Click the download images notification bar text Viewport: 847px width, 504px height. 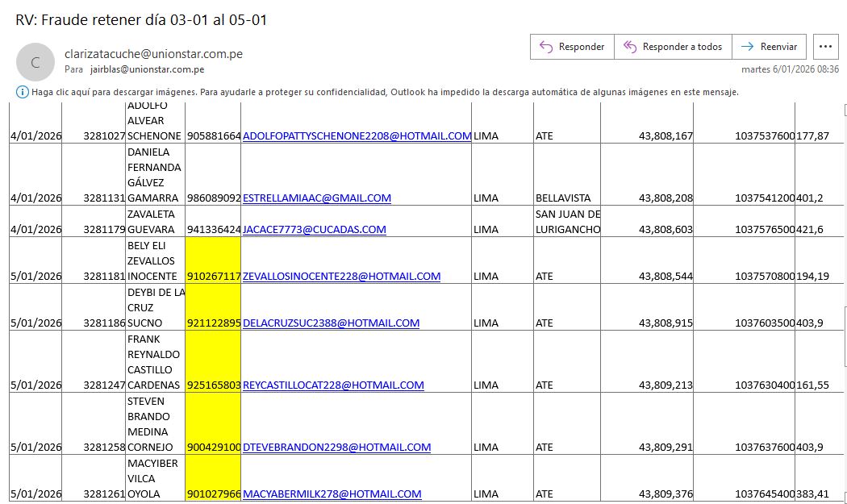tap(384, 92)
